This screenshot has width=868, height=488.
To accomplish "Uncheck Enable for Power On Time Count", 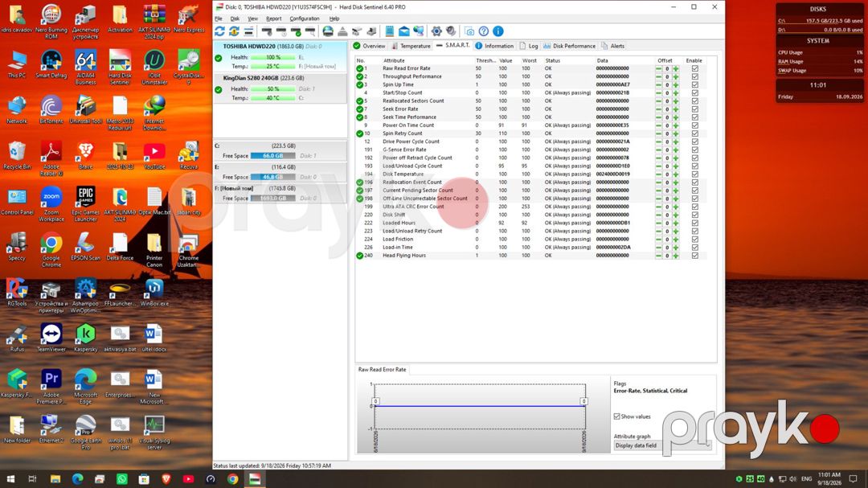I will coord(694,125).
